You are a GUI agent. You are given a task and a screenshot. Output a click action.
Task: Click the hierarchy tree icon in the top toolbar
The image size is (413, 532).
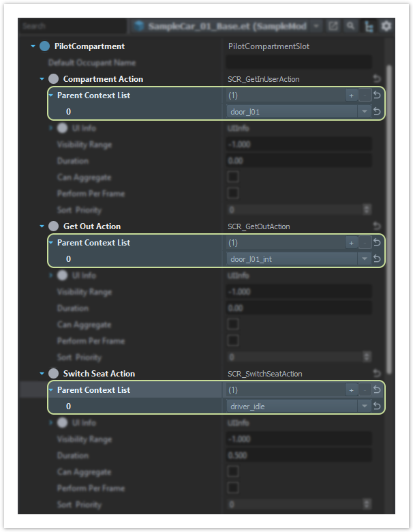pos(369,26)
